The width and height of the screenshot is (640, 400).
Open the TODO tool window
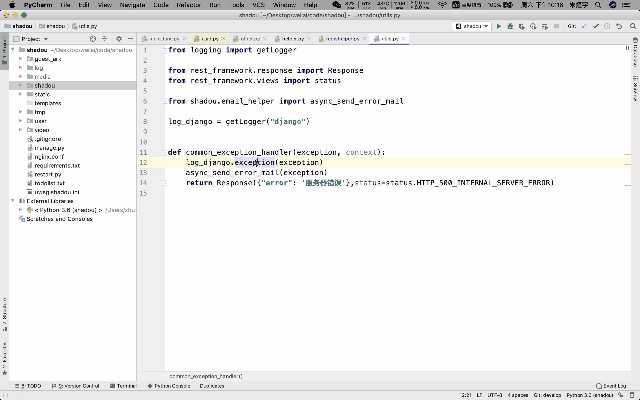(x=28, y=386)
